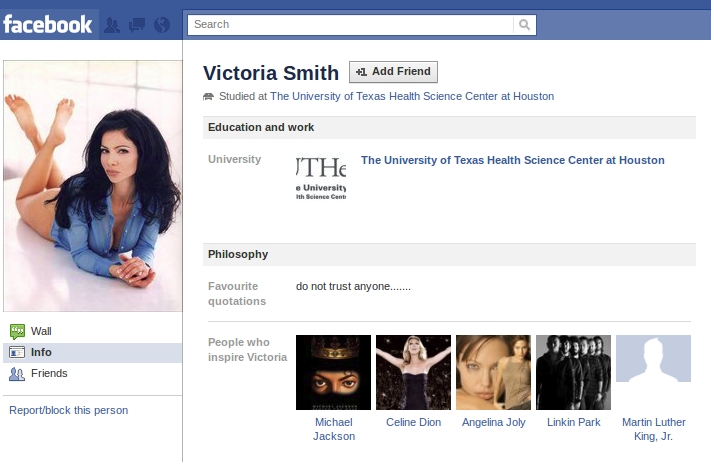This screenshot has height=462, width=711.
Task: Click the search magnifier button
Action: pyautogui.click(x=525, y=24)
